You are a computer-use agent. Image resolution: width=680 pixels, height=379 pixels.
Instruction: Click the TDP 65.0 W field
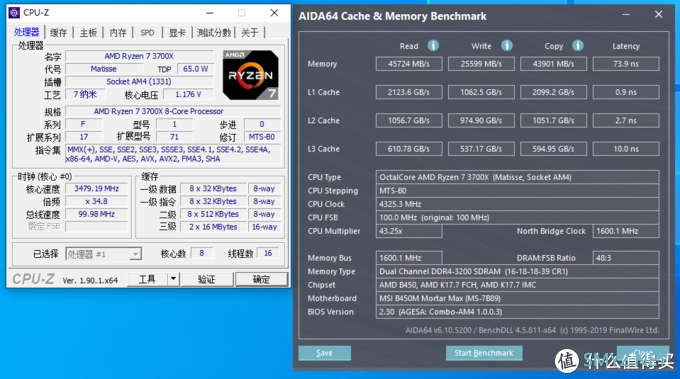(196, 69)
